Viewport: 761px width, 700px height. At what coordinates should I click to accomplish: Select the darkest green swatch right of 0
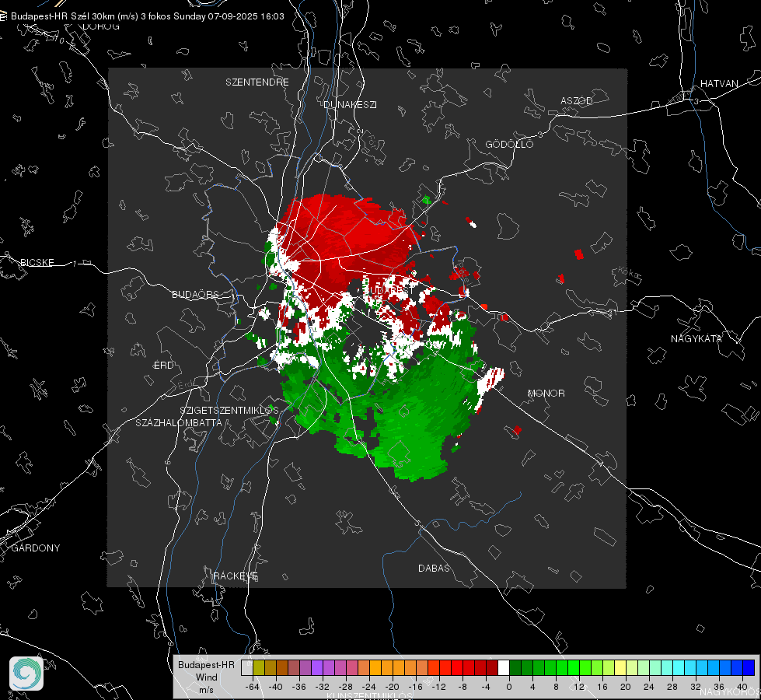click(515, 667)
